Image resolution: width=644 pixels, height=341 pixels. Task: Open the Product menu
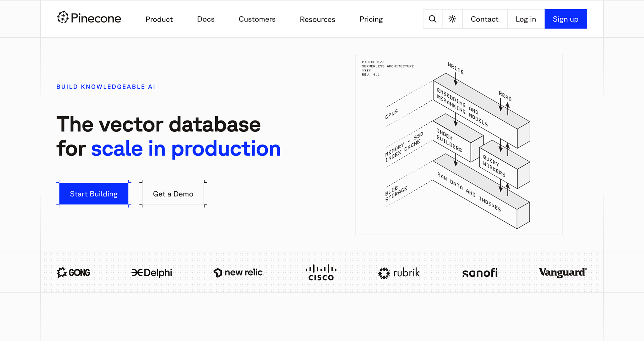pos(159,19)
